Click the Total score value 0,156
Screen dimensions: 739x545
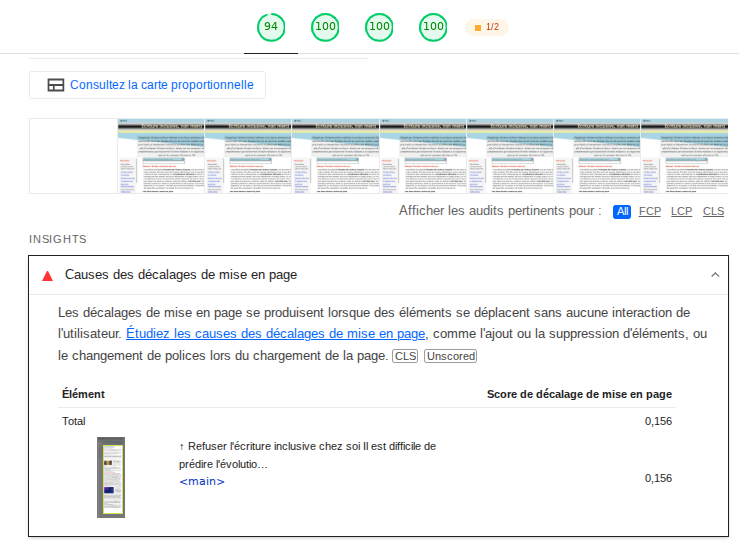[x=658, y=421]
